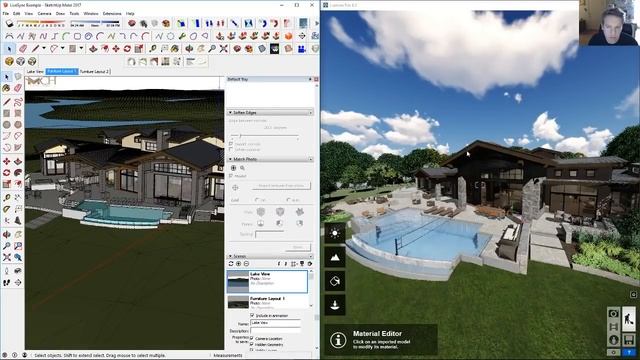The height and width of the screenshot is (360, 640).
Task: Open the Window menu
Action: 91,13
